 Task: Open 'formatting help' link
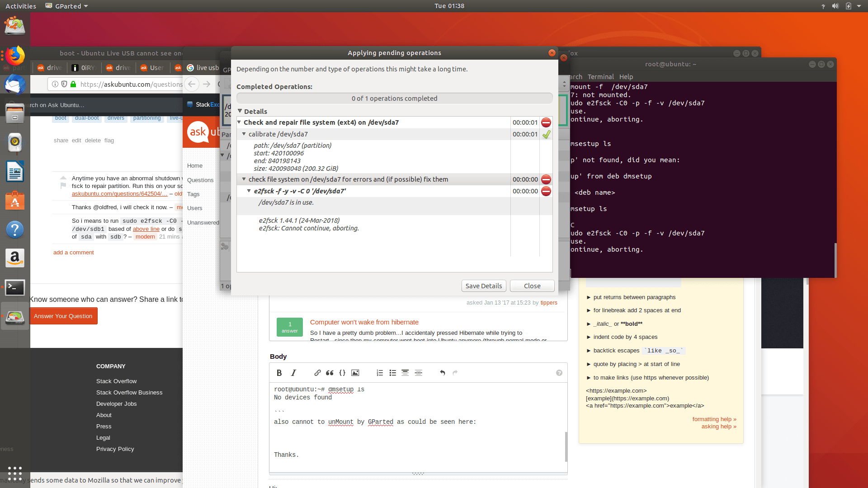coord(714,419)
